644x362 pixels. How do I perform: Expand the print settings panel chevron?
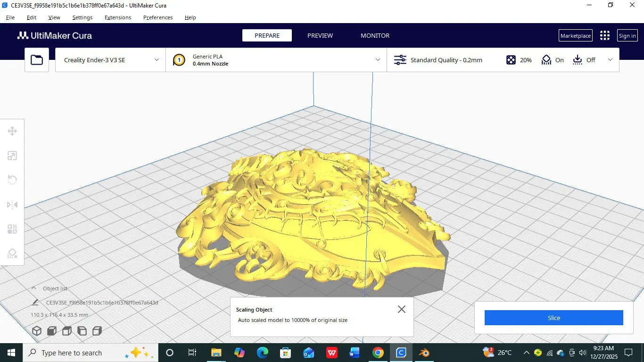611,60
